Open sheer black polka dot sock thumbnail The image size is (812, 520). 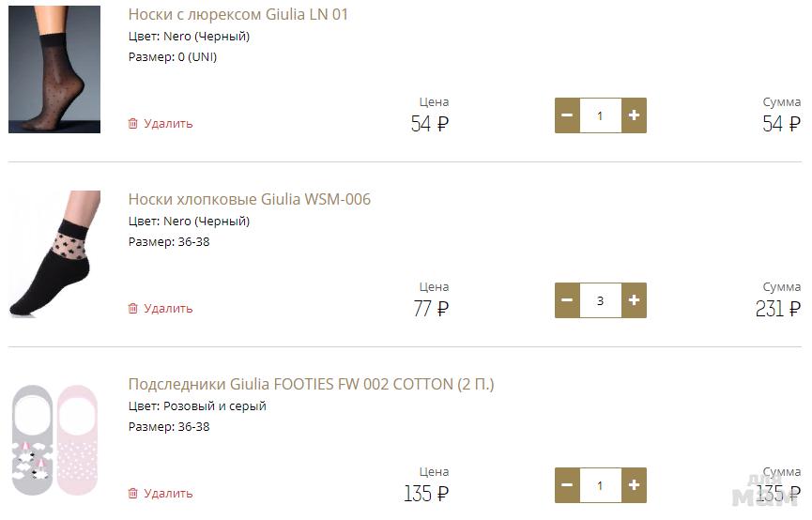54,69
